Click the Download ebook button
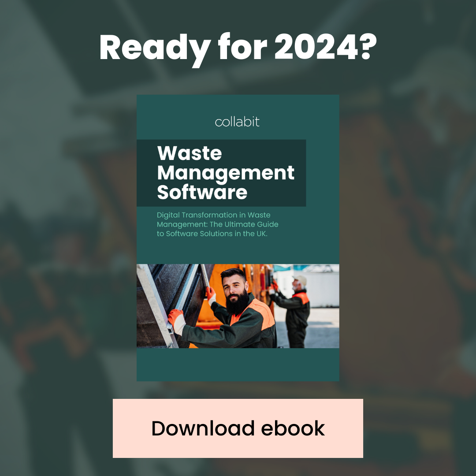 (x=238, y=428)
